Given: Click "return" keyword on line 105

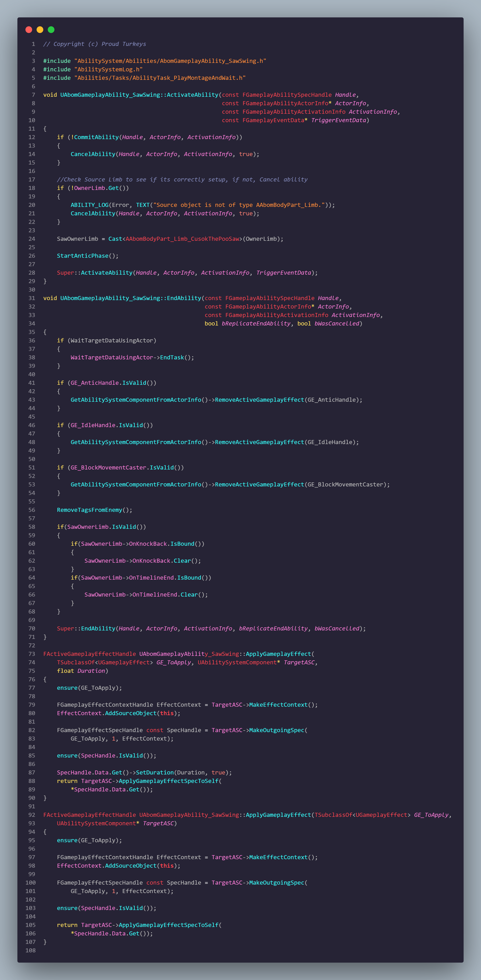Looking at the screenshot, I should (67, 925).
